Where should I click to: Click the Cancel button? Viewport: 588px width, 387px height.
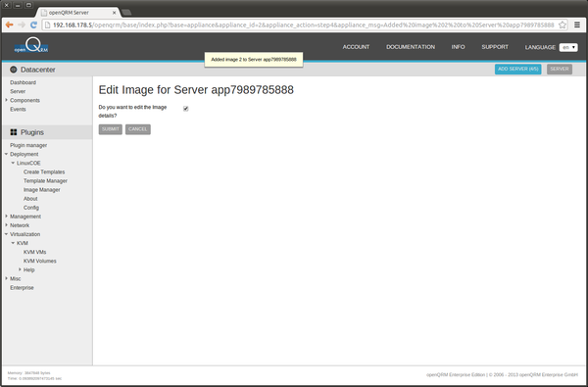[137, 129]
